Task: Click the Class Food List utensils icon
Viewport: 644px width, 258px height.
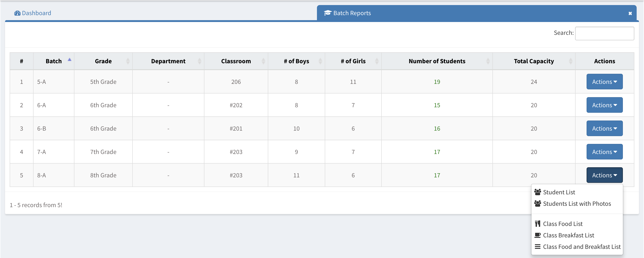Action: click(537, 224)
